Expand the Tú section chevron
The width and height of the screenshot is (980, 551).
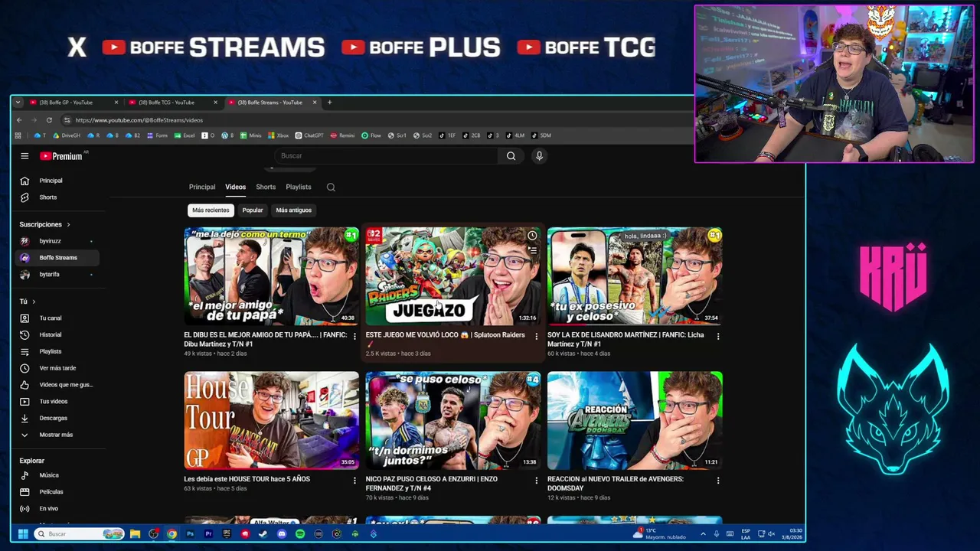pos(34,302)
